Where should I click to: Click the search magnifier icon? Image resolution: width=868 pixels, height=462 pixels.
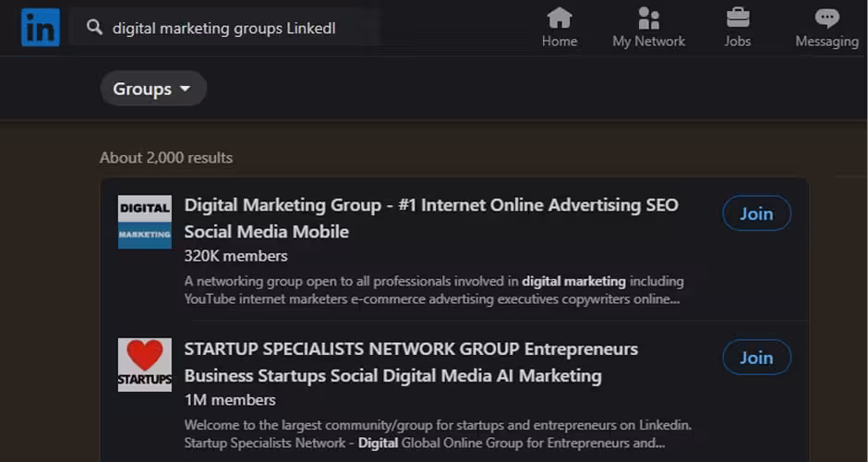[94, 28]
